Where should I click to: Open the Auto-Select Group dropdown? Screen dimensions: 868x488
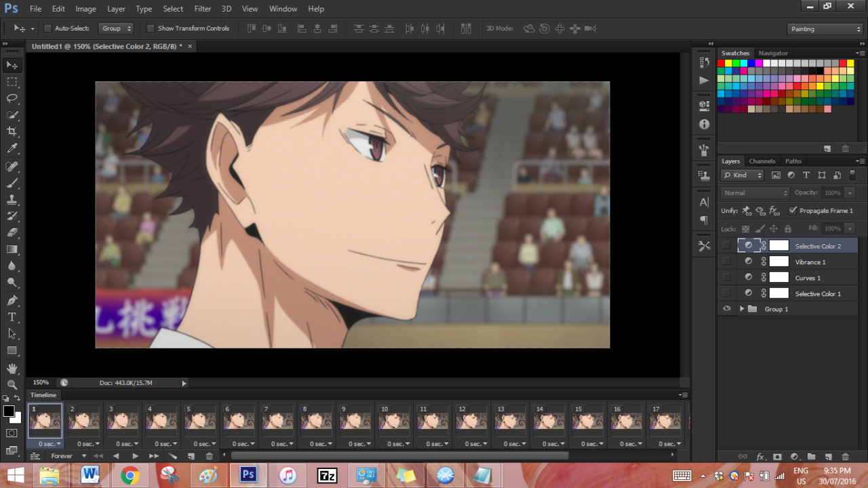(x=117, y=28)
